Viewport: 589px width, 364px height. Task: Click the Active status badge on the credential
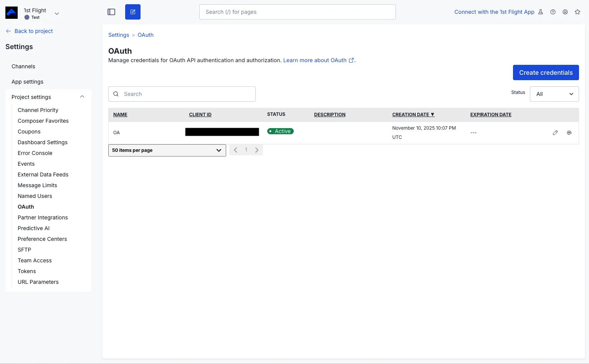[x=280, y=131]
